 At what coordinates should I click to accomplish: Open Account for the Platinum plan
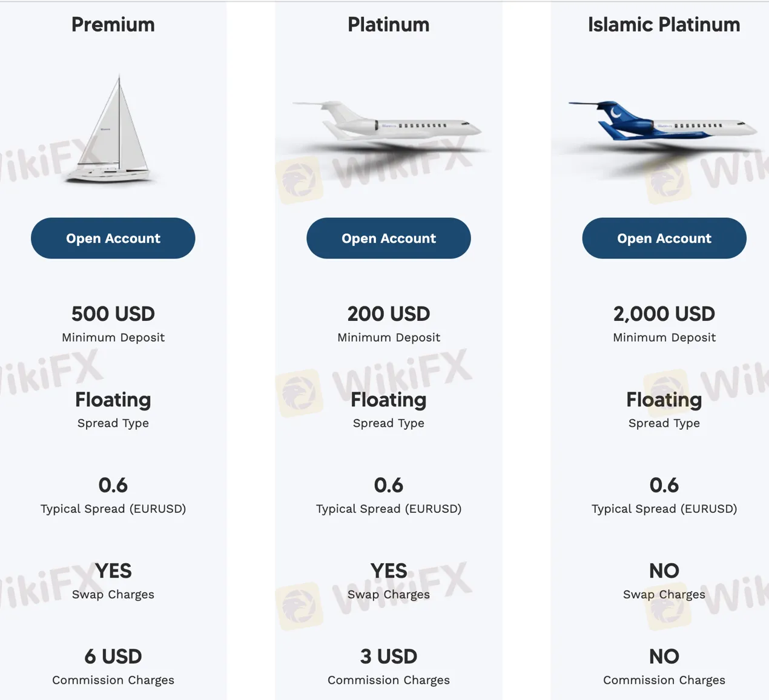(x=389, y=238)
